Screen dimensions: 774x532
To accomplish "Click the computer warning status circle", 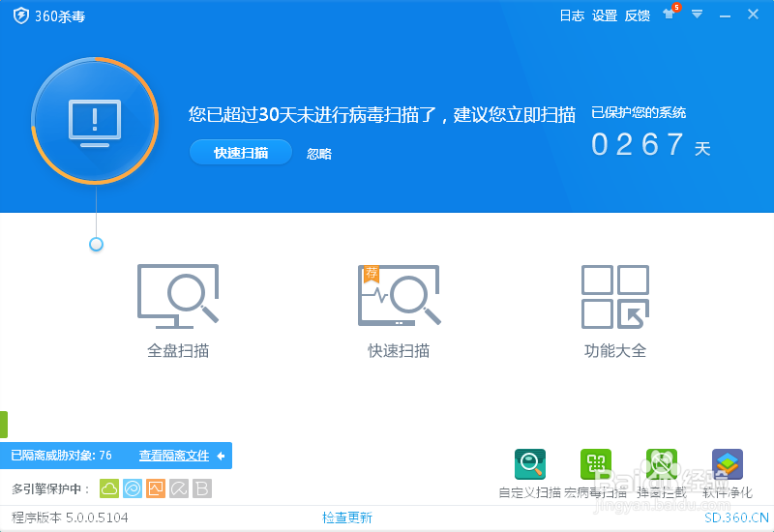I will (x=95, y=121).
